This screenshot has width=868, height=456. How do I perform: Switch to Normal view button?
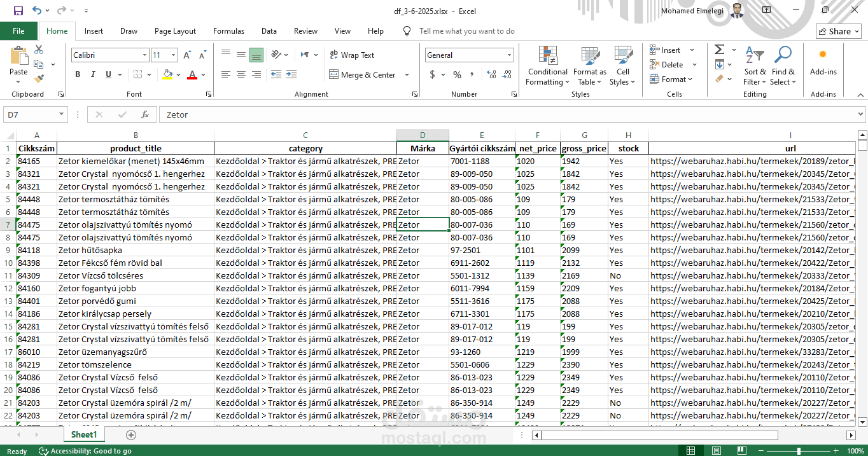[x=690, y=451]
